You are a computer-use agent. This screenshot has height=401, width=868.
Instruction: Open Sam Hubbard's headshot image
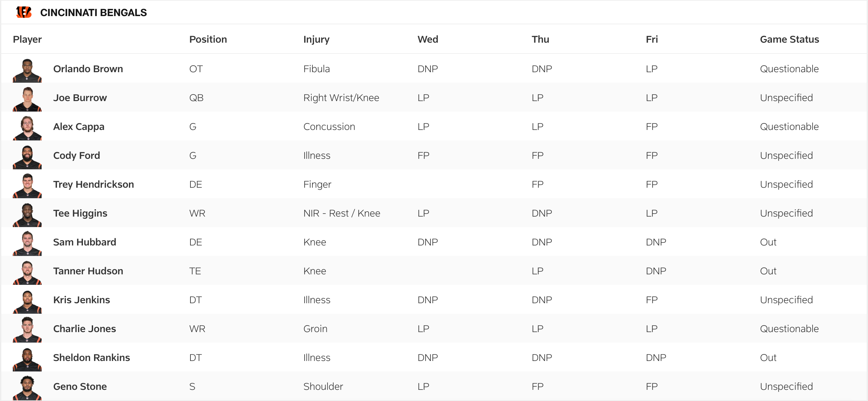point(27,243)
